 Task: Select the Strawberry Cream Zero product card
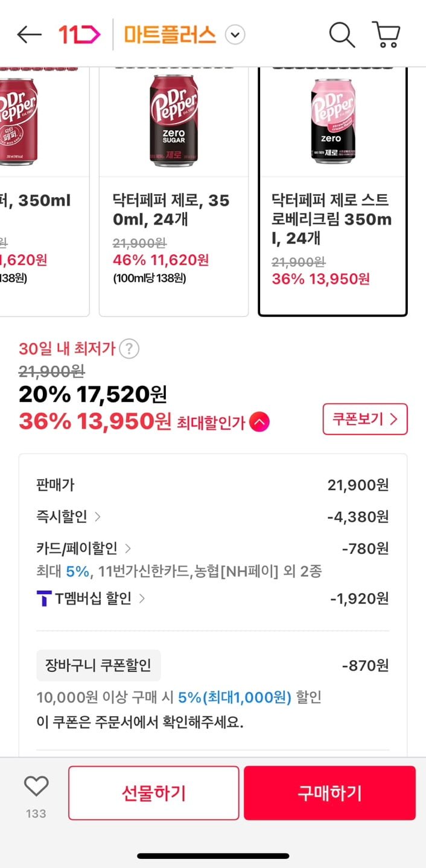tap(332, 193)
